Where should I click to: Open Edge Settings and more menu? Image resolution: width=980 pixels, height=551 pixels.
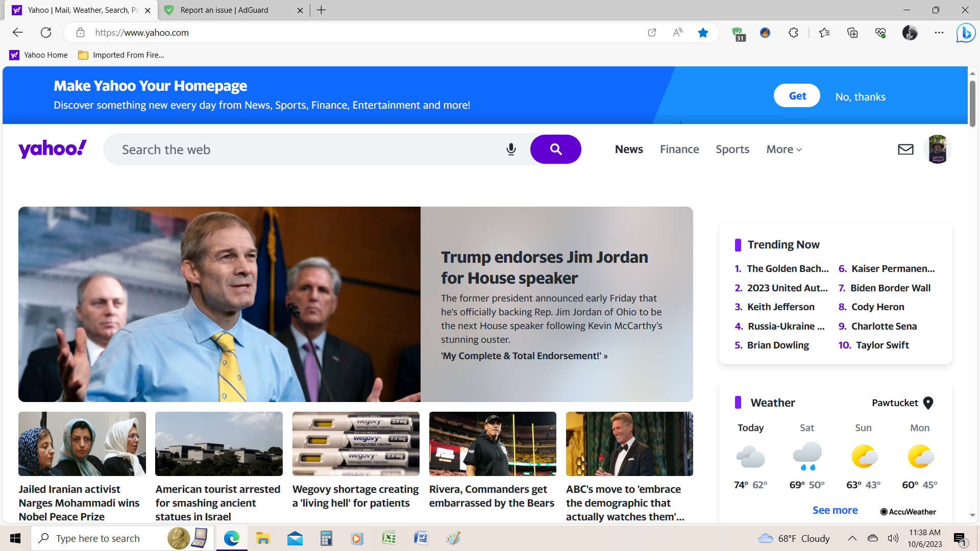point(939,33)
